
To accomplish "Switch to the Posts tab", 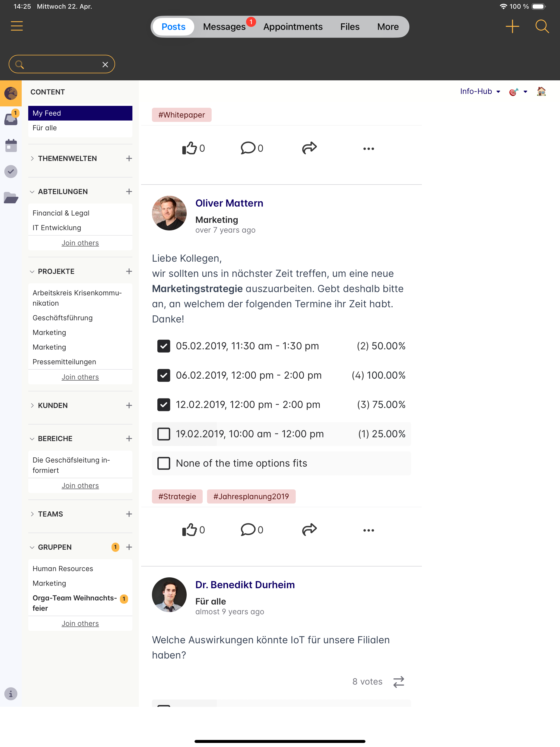I will coord(173,27).
